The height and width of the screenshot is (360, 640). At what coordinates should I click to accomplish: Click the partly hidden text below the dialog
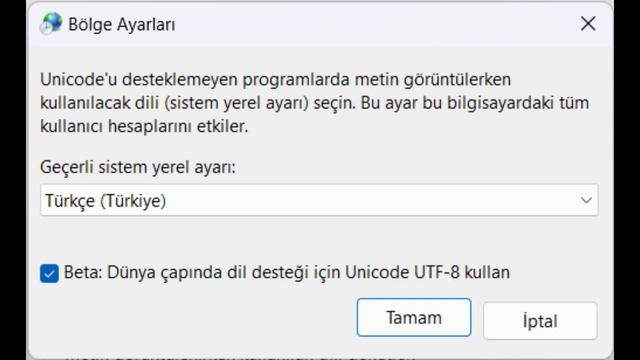[x=241, y=356]
